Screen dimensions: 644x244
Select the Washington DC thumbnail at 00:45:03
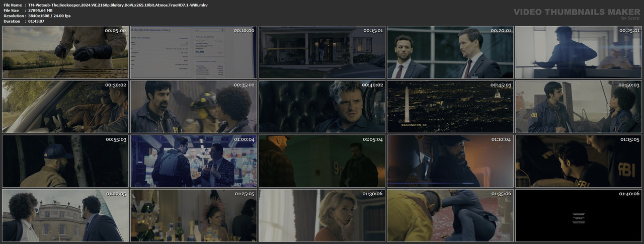450,107
